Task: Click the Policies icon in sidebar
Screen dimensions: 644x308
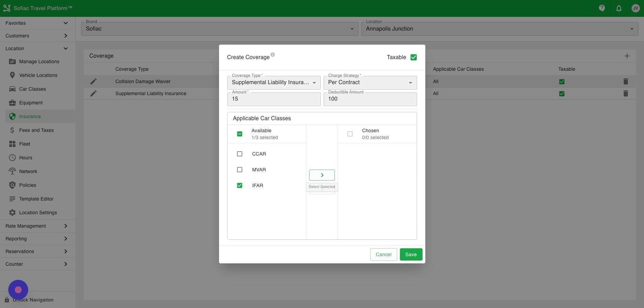Action: (x=12, y=185)
